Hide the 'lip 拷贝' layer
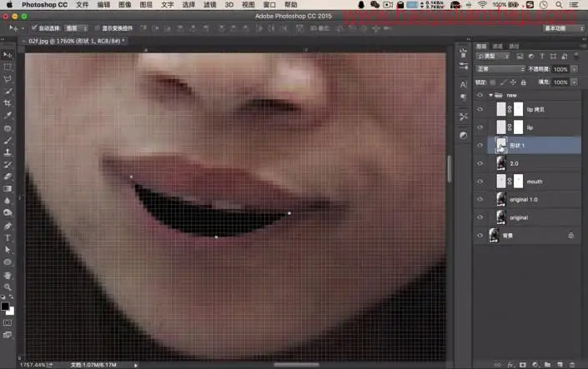The image size is (588, 369). (x=480, y=109)
